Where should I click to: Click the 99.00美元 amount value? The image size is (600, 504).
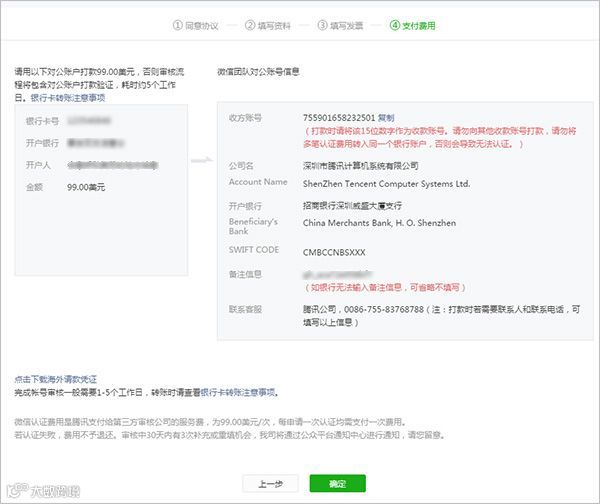tap(86, 187)
